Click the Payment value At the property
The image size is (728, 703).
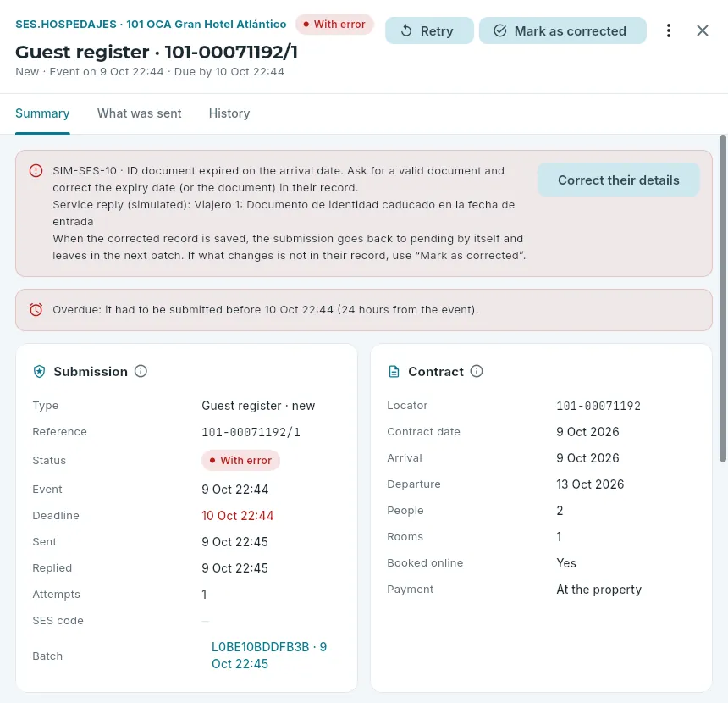tap(598, 590)
